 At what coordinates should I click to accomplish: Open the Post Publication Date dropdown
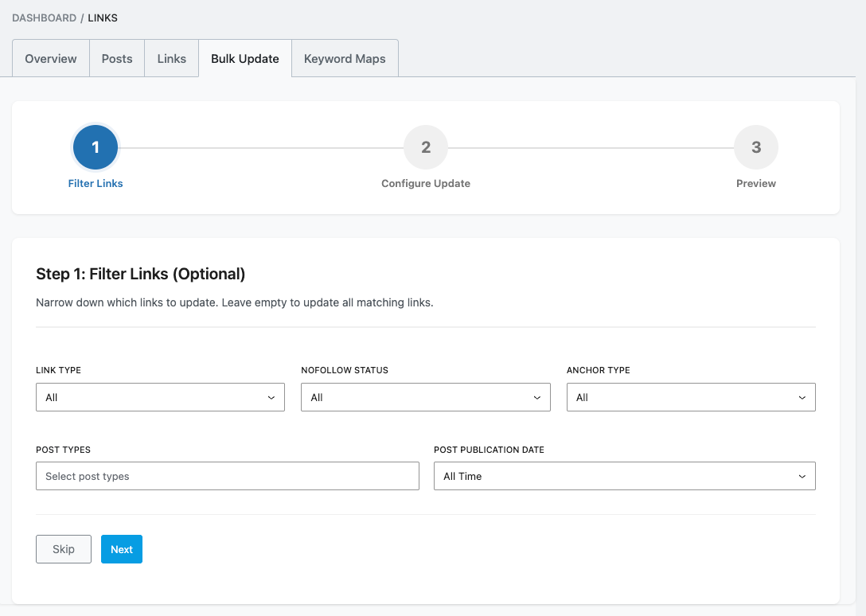coord(624,475)
